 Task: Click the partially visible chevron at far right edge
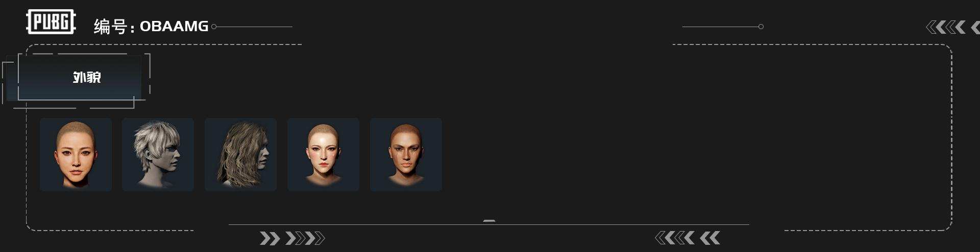(x=975, y=27)
